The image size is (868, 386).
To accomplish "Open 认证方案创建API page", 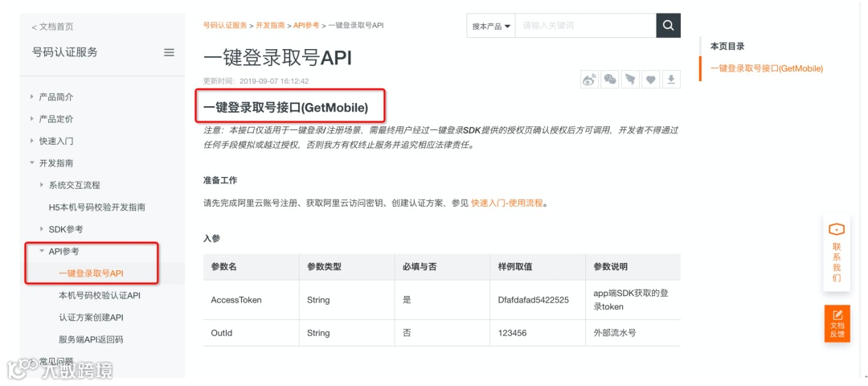I will coord(91,318).
